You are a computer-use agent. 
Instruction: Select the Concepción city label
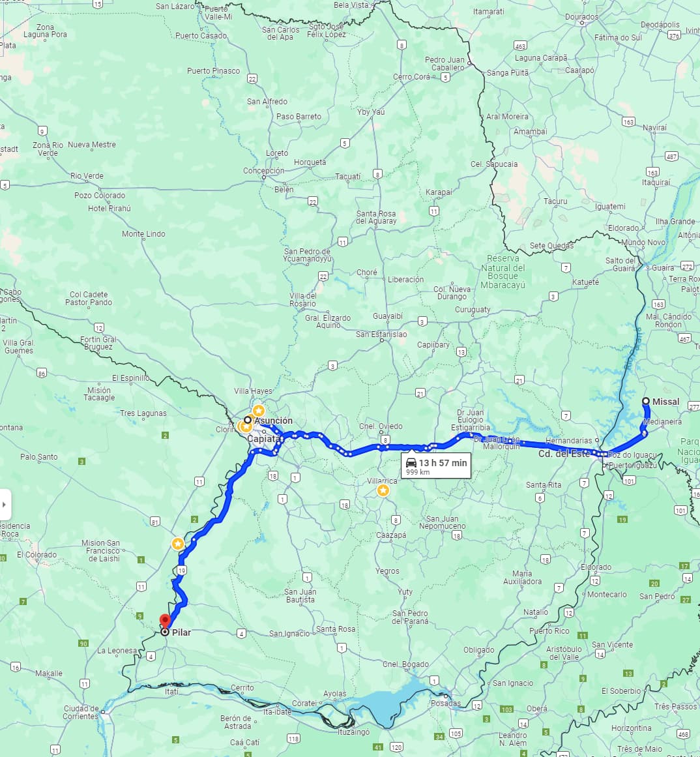point(263,170)
